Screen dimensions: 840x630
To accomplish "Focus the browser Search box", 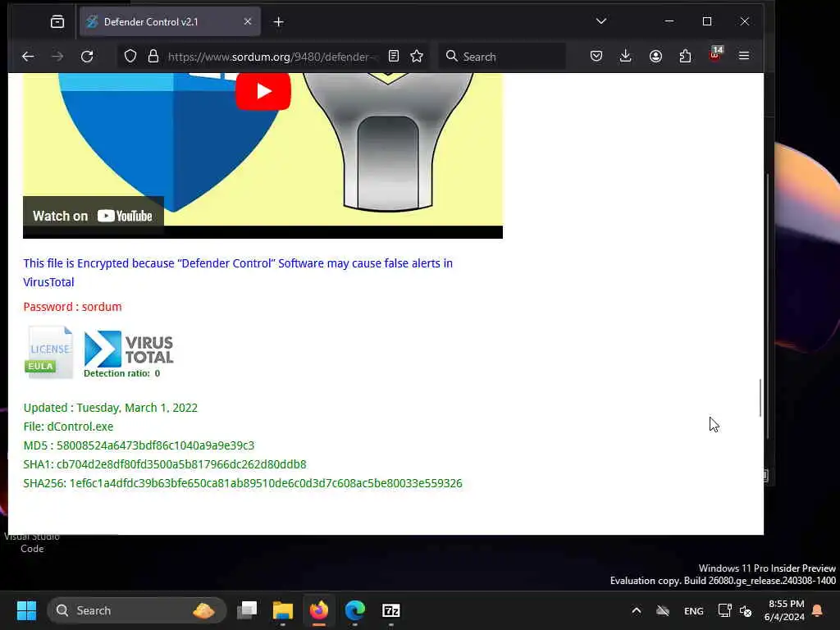I will click(503, 57).
